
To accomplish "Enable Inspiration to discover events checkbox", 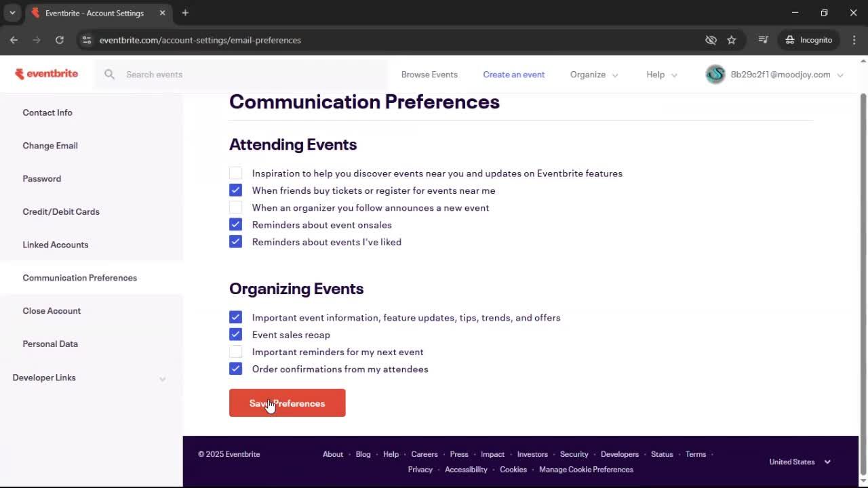I will click(x=235, y=173).
